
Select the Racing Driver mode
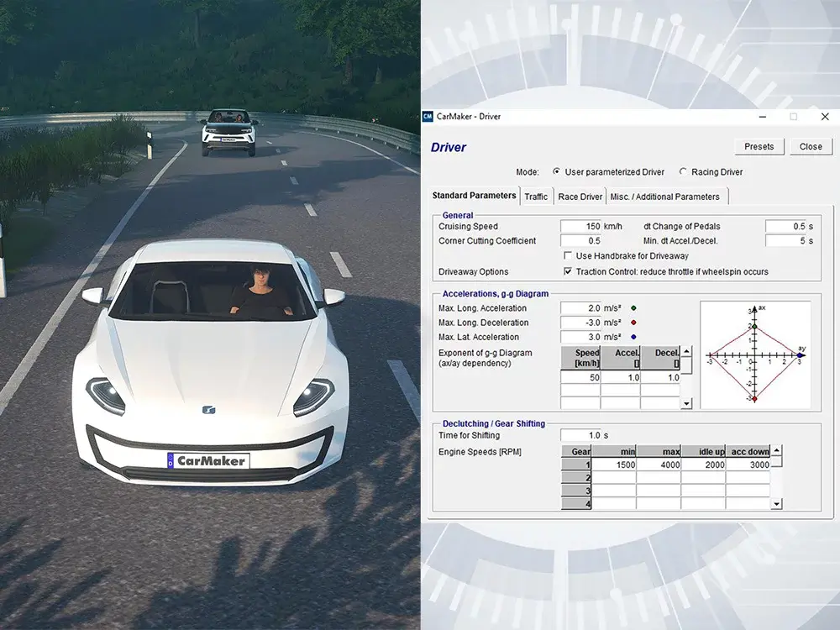click(682, 172)
